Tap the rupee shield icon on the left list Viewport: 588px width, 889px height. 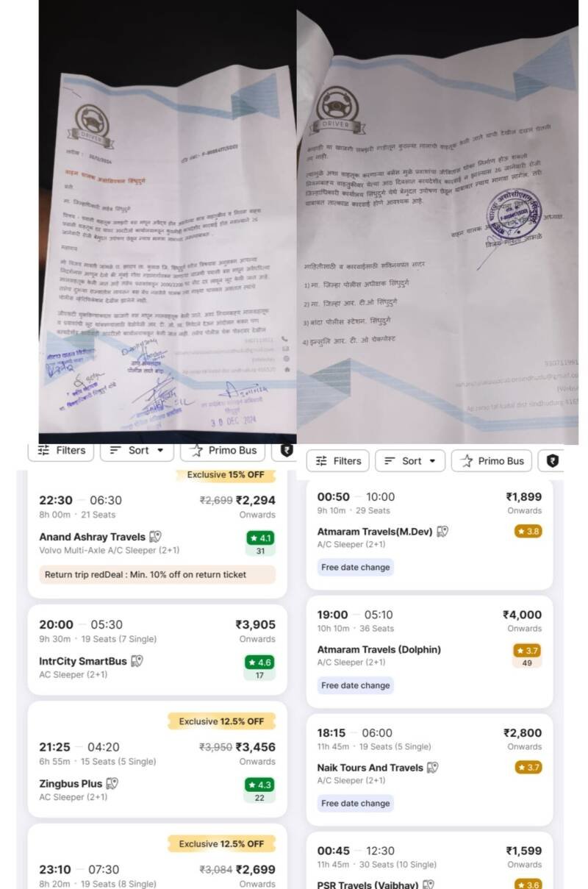(x=287, y=450)
